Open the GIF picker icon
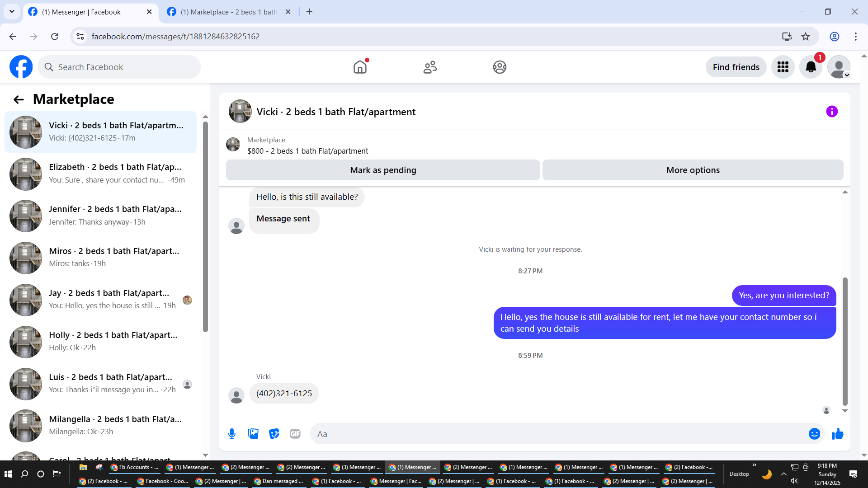 295,434
